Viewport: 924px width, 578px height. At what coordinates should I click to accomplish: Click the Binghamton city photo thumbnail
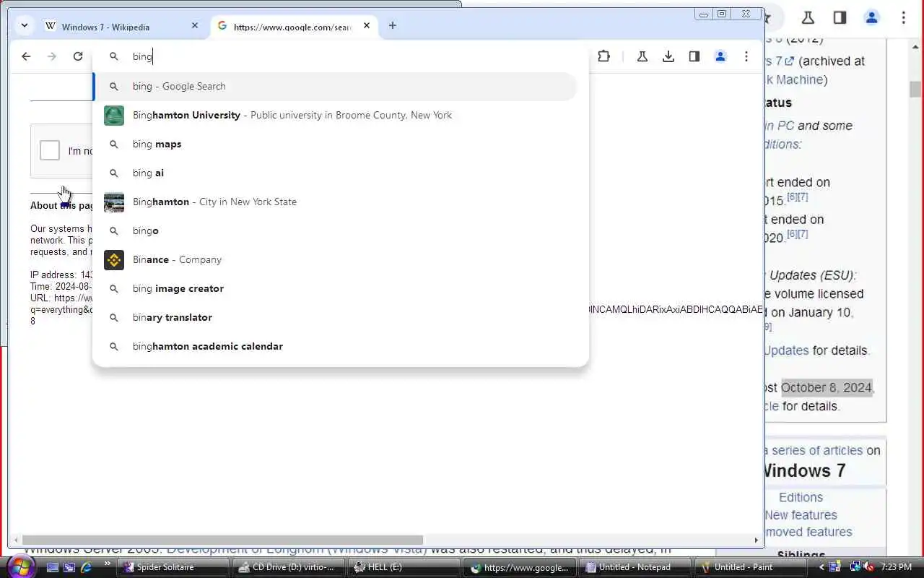pyautogui.click(x=114, y=202)
